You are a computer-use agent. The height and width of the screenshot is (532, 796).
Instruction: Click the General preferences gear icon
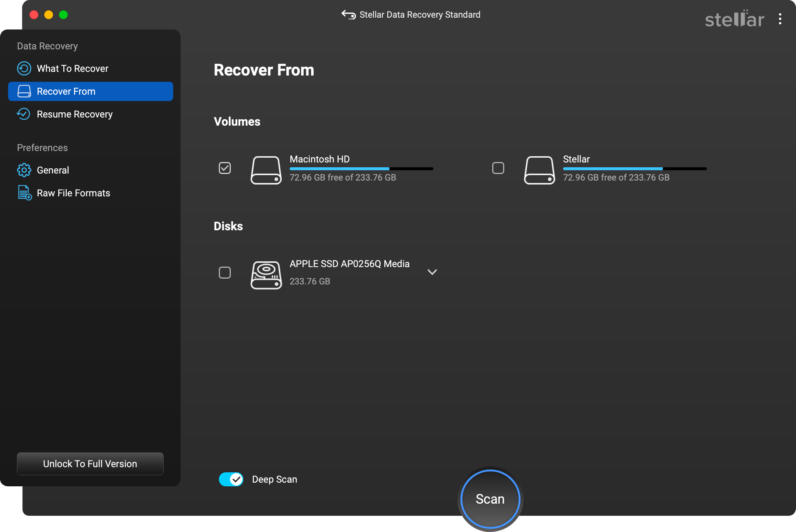(24, 170)
